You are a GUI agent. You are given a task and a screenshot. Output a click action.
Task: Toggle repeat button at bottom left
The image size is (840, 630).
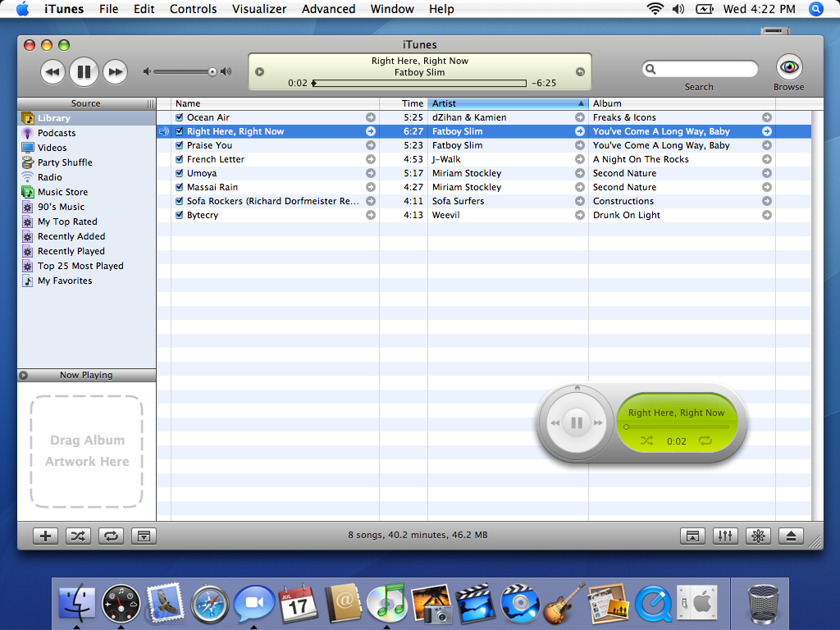(x=111, y=536)
